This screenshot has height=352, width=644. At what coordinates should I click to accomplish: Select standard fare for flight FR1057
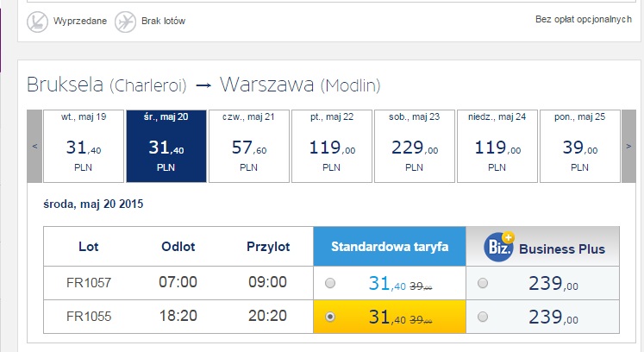click(330, 283)
